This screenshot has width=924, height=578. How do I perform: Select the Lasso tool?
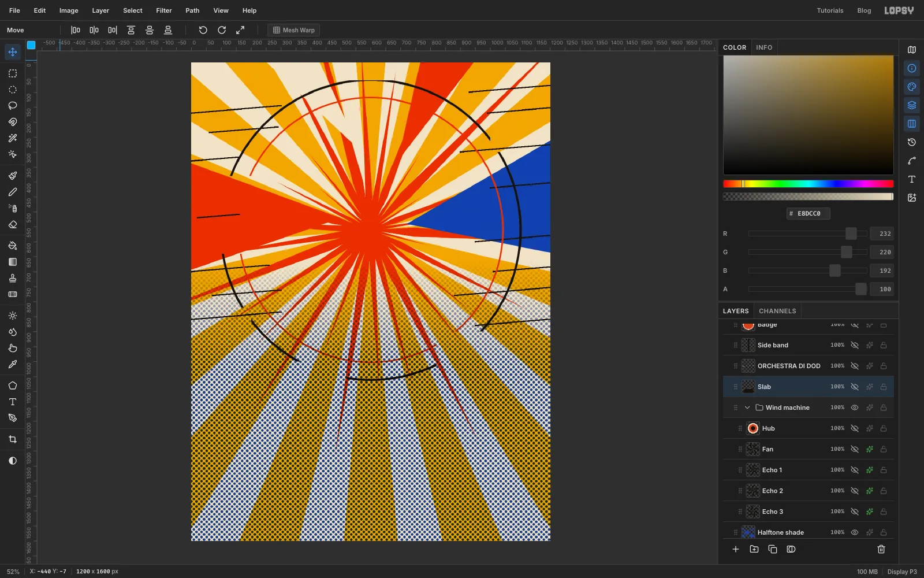(13, 106)
